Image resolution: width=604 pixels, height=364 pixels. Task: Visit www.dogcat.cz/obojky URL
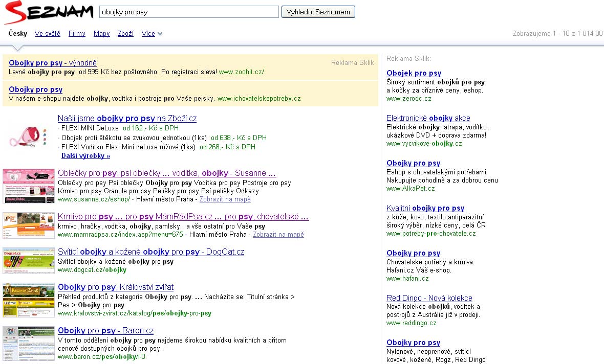click(x=92, y=270)
